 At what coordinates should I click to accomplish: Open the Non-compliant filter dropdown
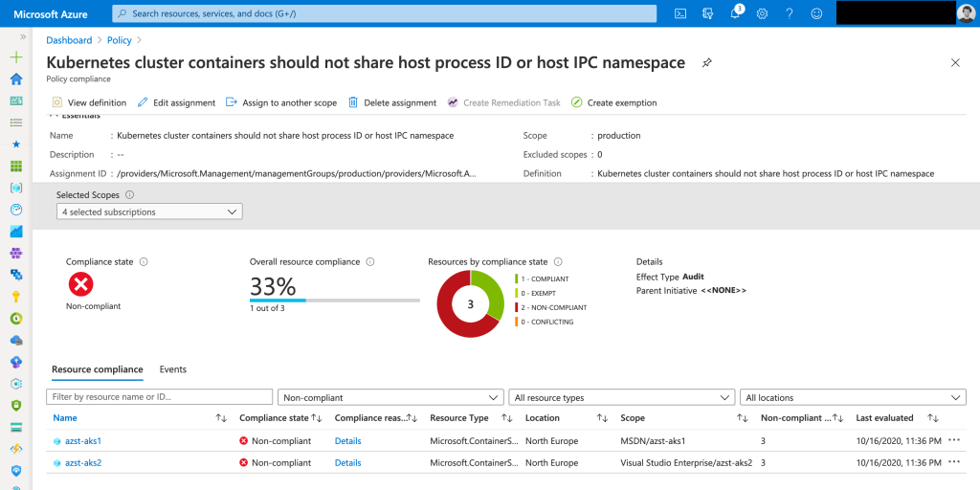tap(390, 397)
